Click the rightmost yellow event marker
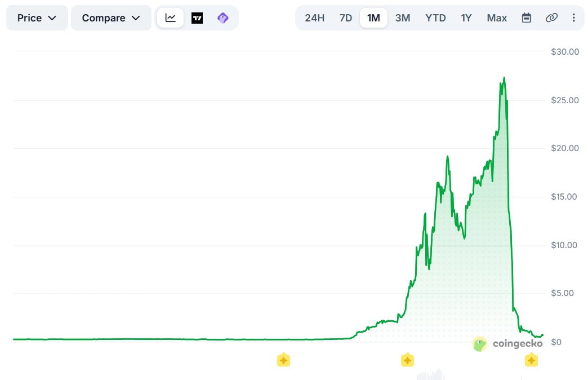 (531, 360)
